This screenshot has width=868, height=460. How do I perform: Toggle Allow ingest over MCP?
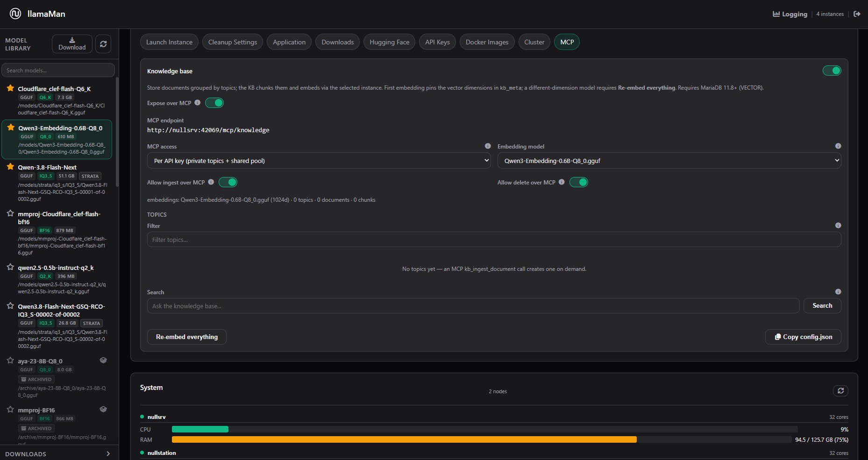[228, 182]
